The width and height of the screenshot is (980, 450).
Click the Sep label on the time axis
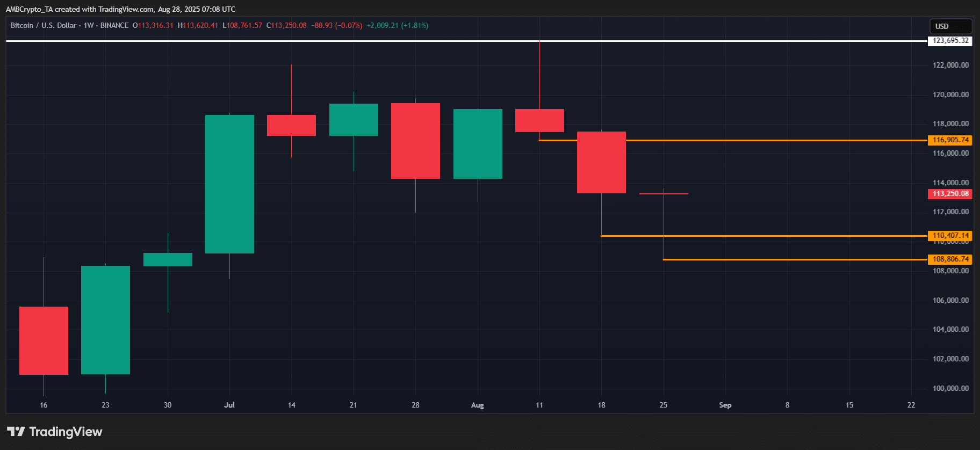point(725,405)
